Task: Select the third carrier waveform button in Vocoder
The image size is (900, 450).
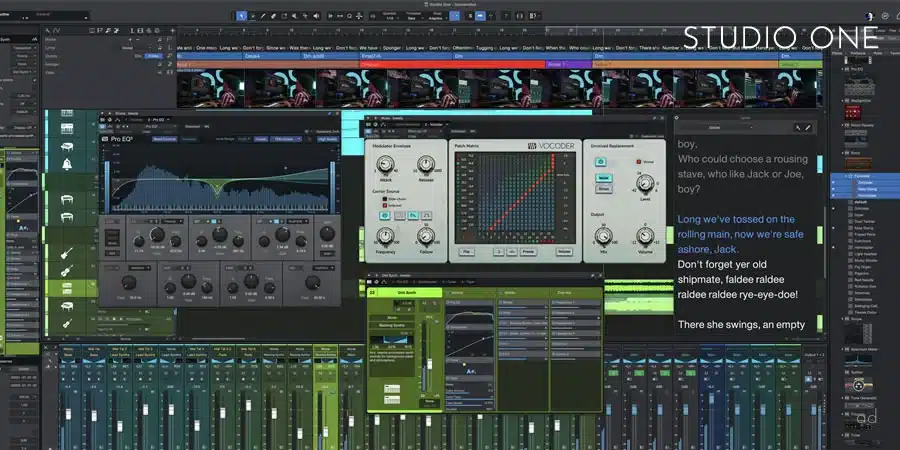Action: tap(413, 216)
